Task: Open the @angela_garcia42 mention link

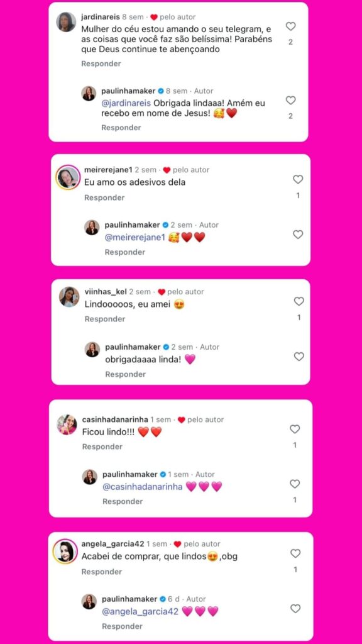Action: point(140,611)
